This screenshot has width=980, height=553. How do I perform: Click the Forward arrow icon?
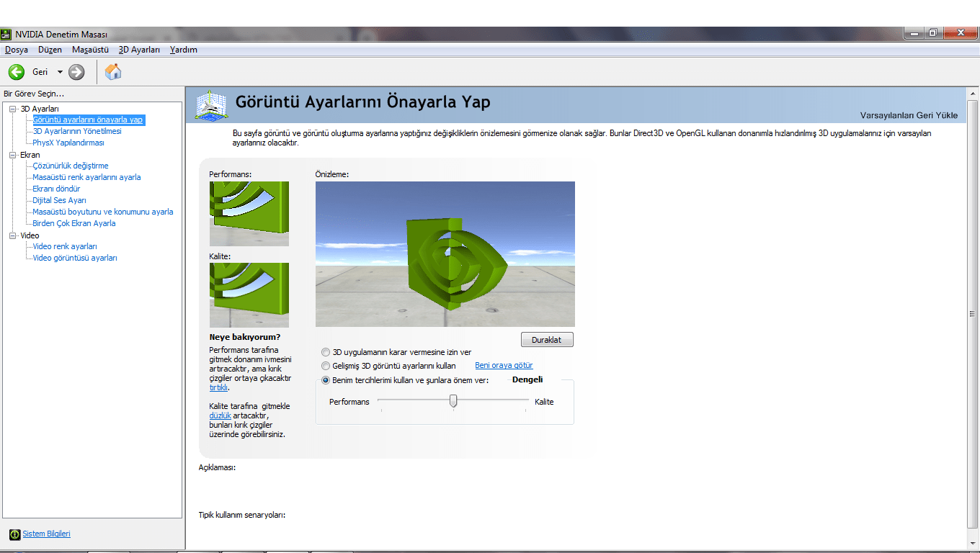[x=76, y=72]
